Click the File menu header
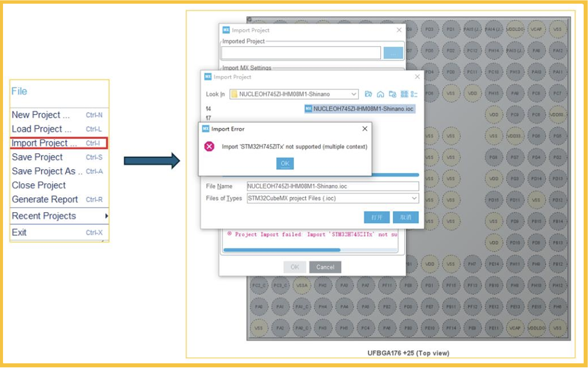The height and width of the screenshot is (368, 588). [19, 91]
